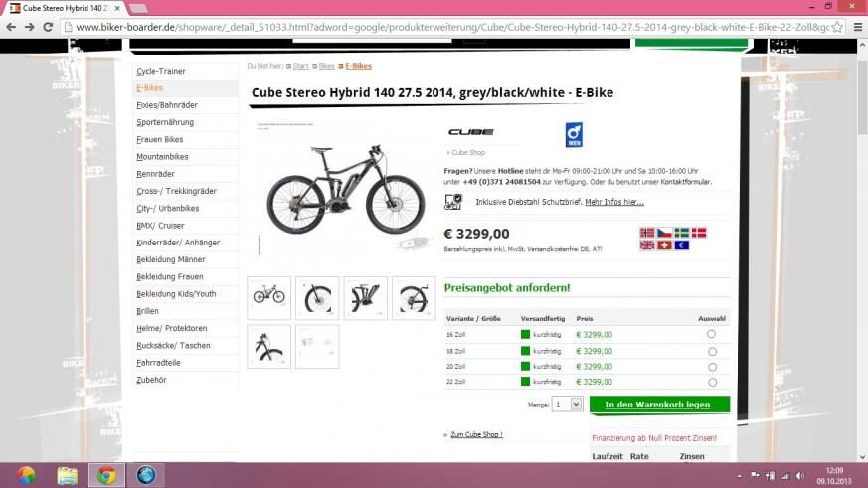Select the Swedish flag icon
Viewport: 868px width, 488px height.
point(681,233)
